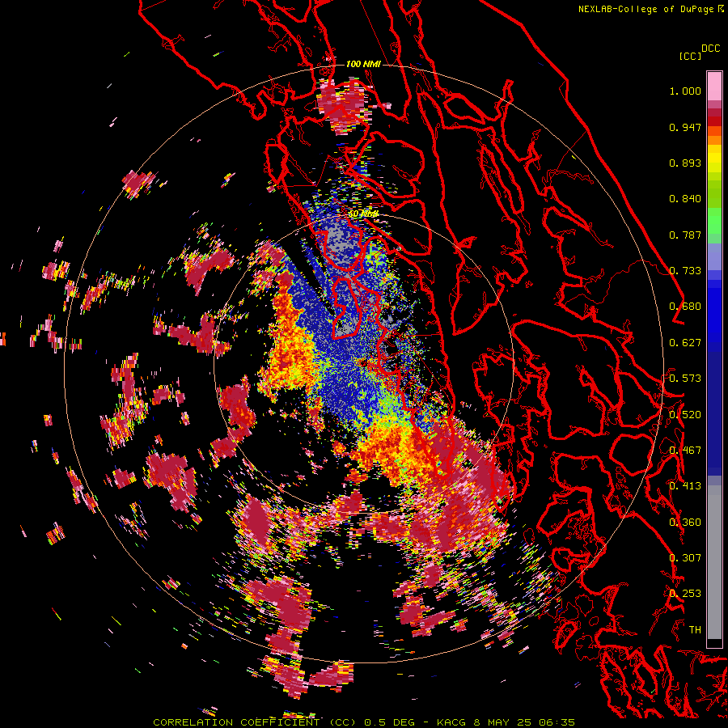Click the 100 NMI range ring label
Screen dimensions: 728x728
363,64
